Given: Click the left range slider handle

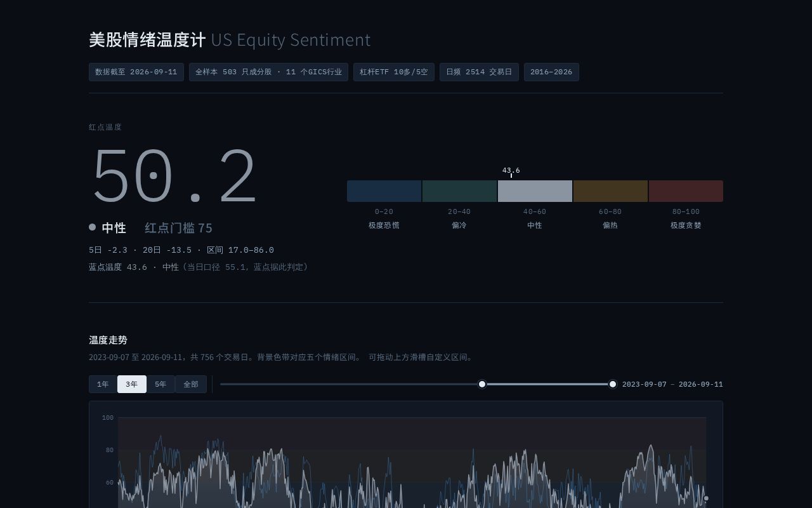Looking at the screenshot, I should (482, 384).
